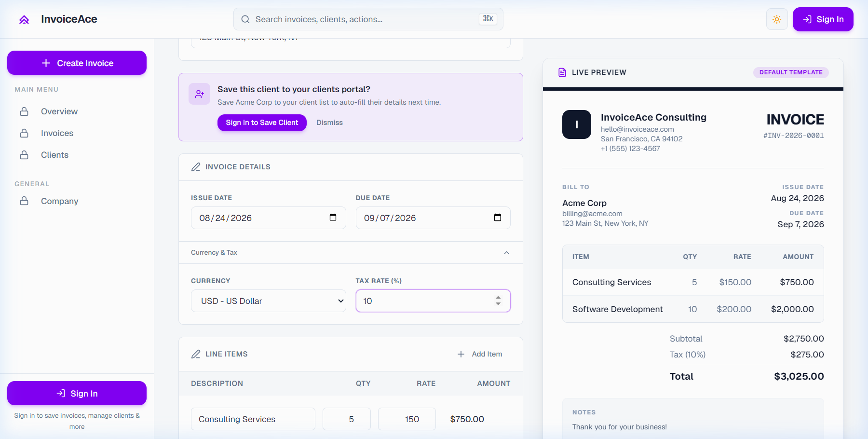Dismiss the save client banner
Screen dimensions: 868x439
(x=330, y=123)
